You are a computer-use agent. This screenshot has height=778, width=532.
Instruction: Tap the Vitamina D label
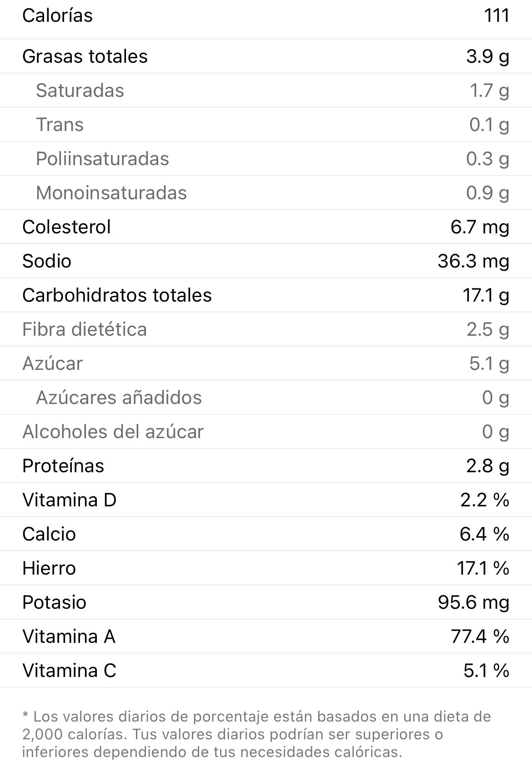coord(70,500)
